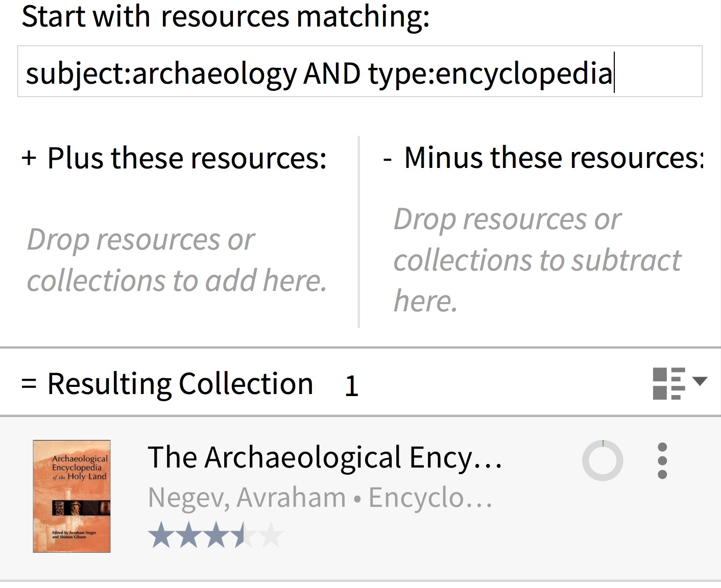Click the minus sign before Minus these resources
The height and width of the screenshot is (588, 721).
point(388,159)
